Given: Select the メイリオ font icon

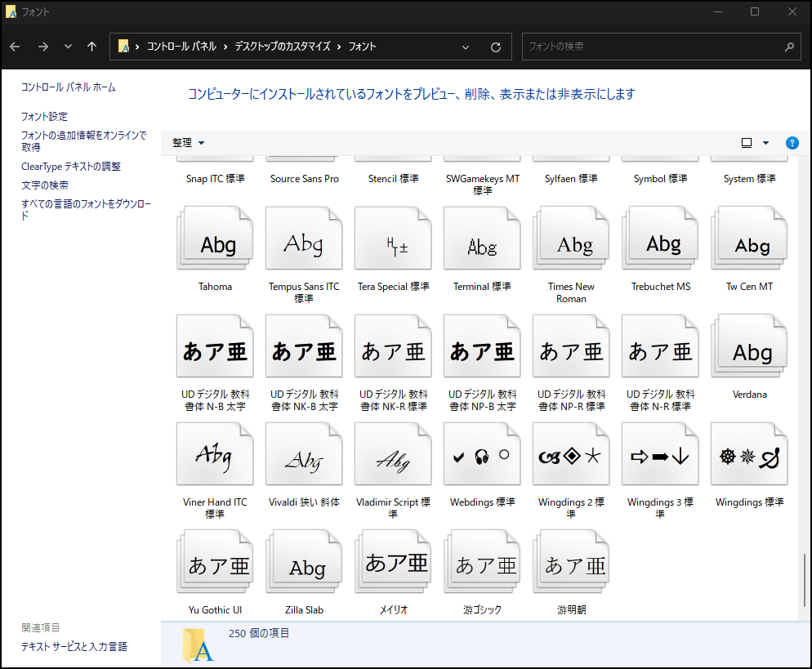Looking at the screenshot, I should 393,562.
